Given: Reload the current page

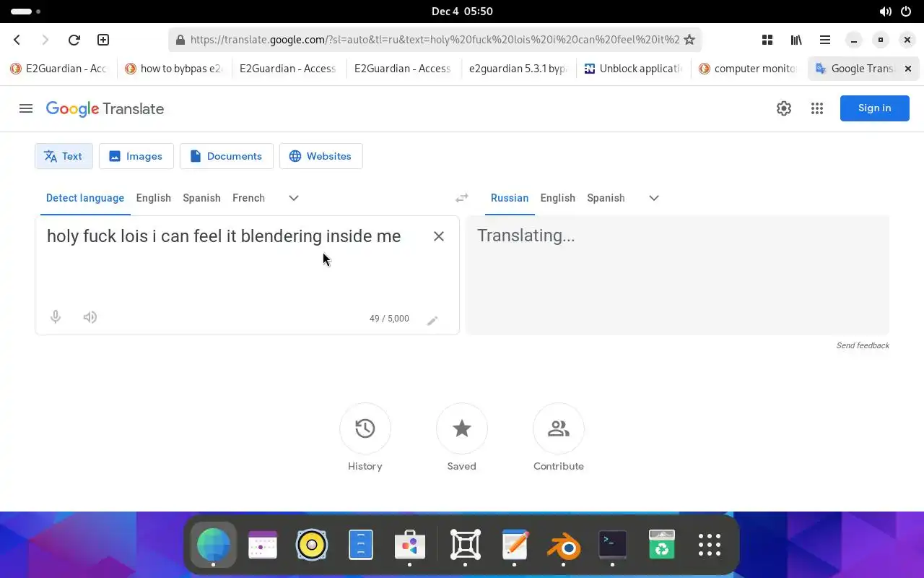Looking at the screenshot, I should click(74, 40).
